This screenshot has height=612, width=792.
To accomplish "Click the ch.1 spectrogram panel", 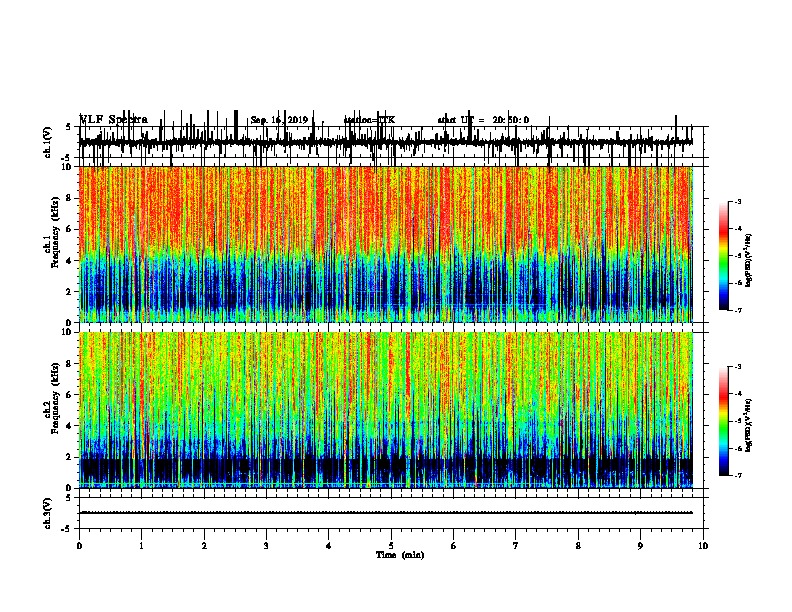I will [386, 244].
